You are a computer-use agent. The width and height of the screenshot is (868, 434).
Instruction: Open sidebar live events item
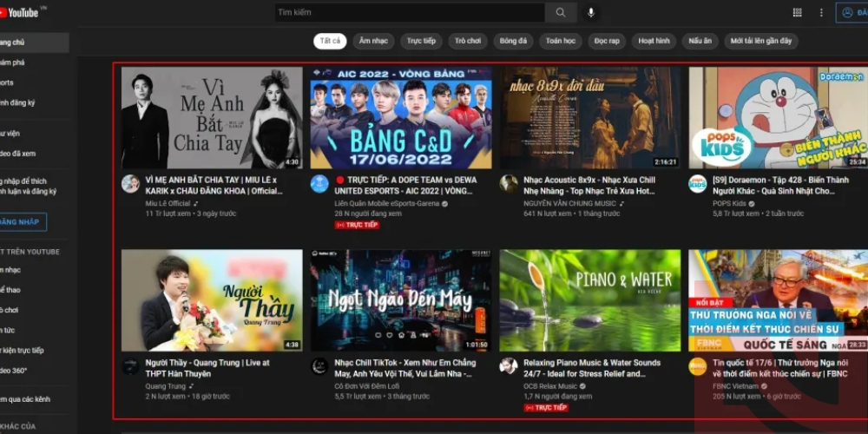(35, 351)
